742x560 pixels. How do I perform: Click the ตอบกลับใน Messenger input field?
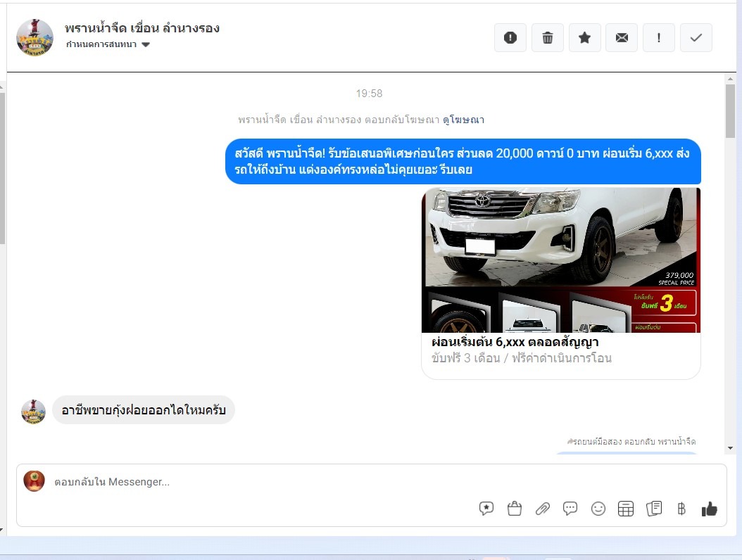(x=282, y=482)
